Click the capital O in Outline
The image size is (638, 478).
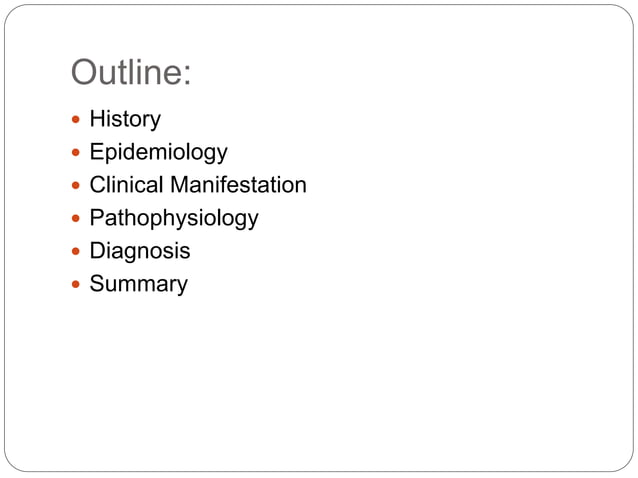pyautogui.click(x=84, y=72)
